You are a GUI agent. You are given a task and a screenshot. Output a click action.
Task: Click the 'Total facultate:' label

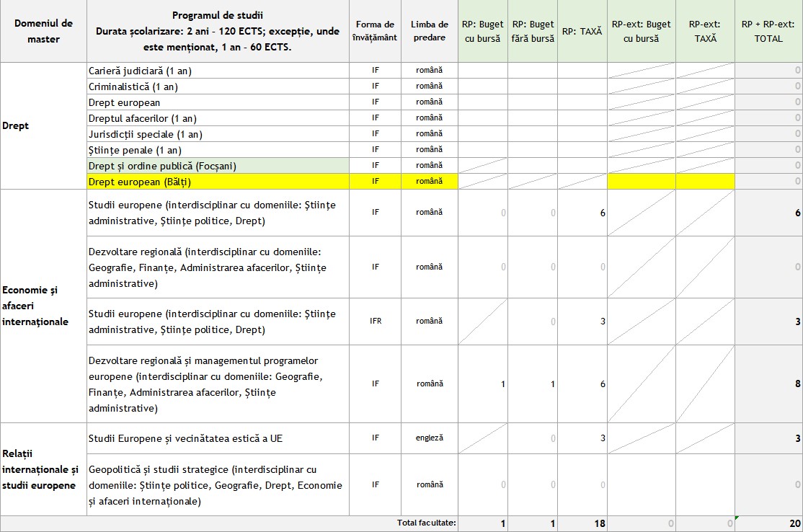[x=426, y=523]
